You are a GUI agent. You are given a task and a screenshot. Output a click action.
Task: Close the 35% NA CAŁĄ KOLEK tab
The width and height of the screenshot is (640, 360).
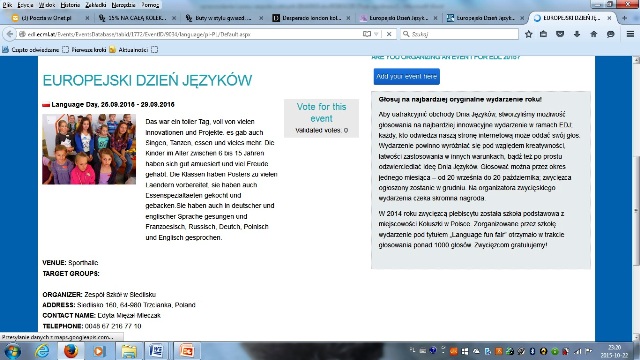pos(174,18)
